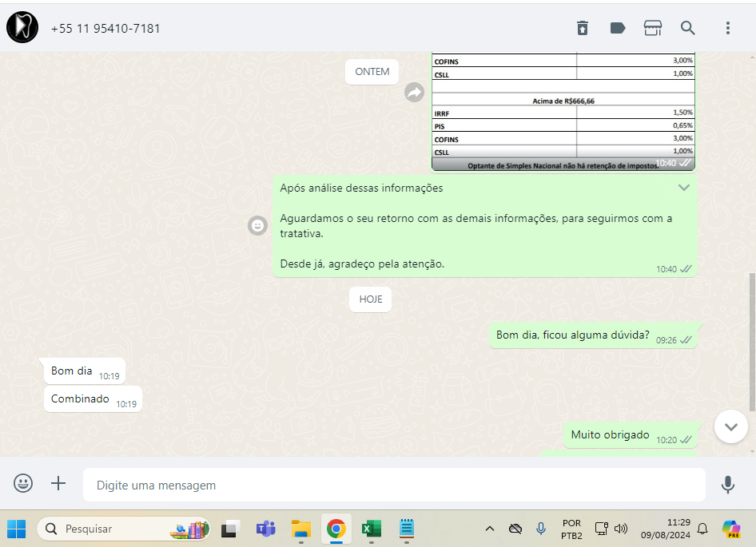Screen dimensions: 756x547
Task: Open the storefront catalog icon
Action: [653, 28]
